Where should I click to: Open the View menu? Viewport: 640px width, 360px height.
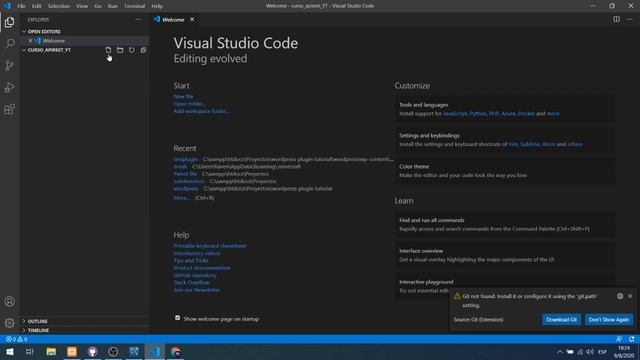[x=82, y=6]
